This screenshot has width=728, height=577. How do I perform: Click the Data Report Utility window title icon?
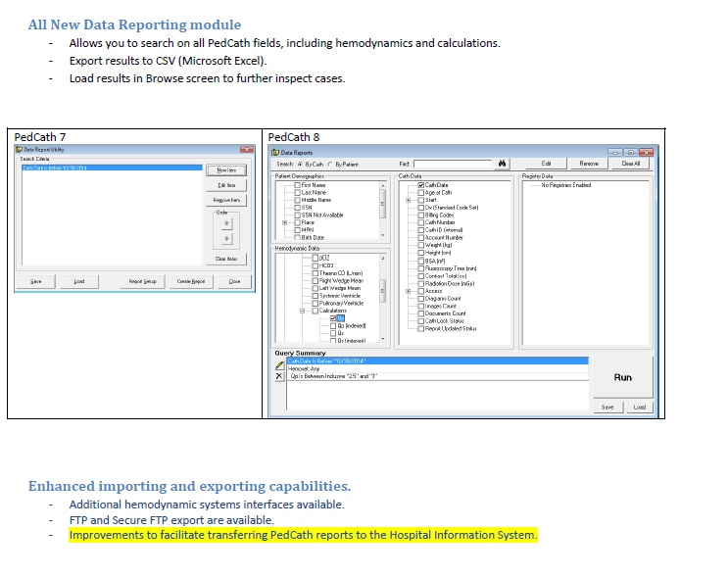coord(19,150)
